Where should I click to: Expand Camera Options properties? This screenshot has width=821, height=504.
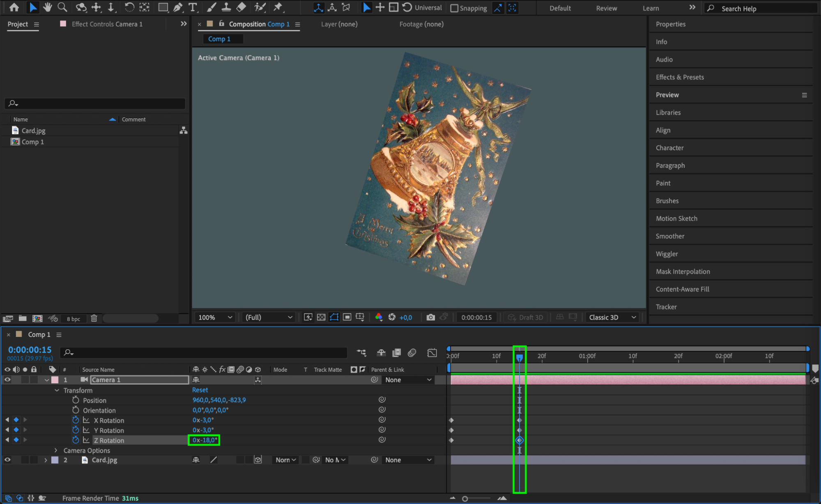[x=56, y=450]
